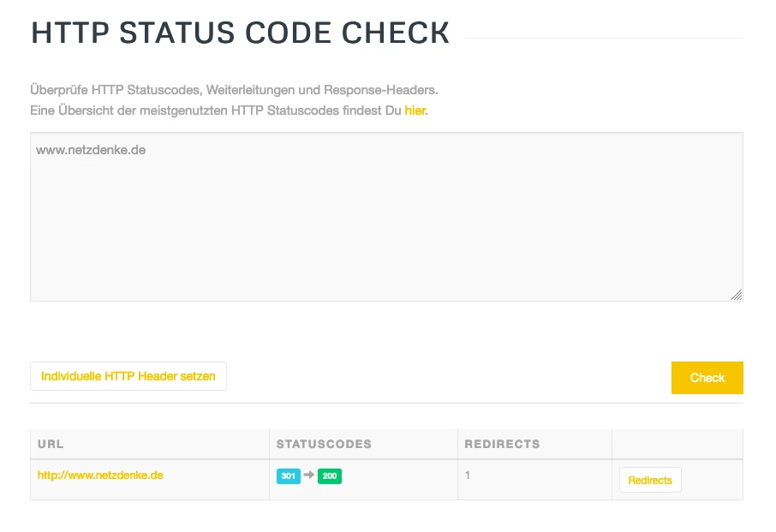Click 'Individuelle HTTP Header setzen' button

coord(128,376)
